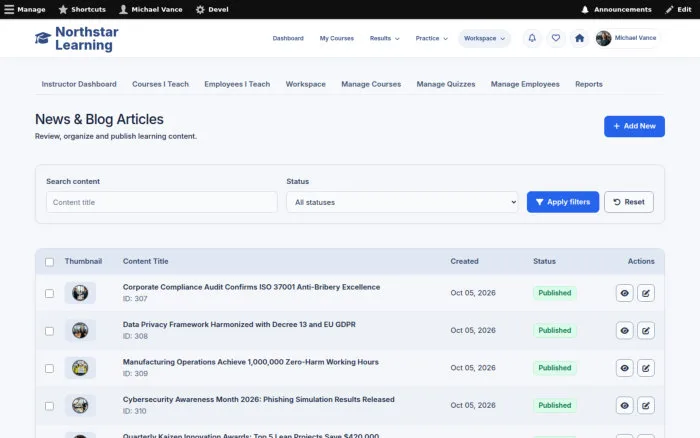View the Manufacturing Operations article eye icon
This screenshot has width=700, height=438.
(x=624, y=368)
